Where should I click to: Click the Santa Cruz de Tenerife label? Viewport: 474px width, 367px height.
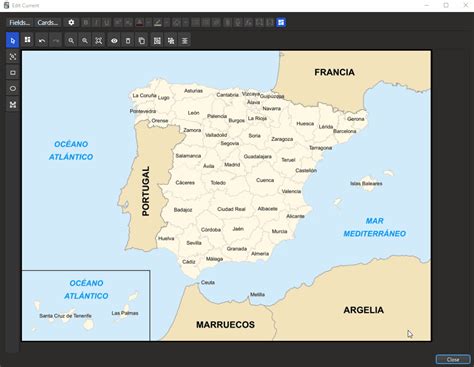pyautogui.click(x=65, y=316)
